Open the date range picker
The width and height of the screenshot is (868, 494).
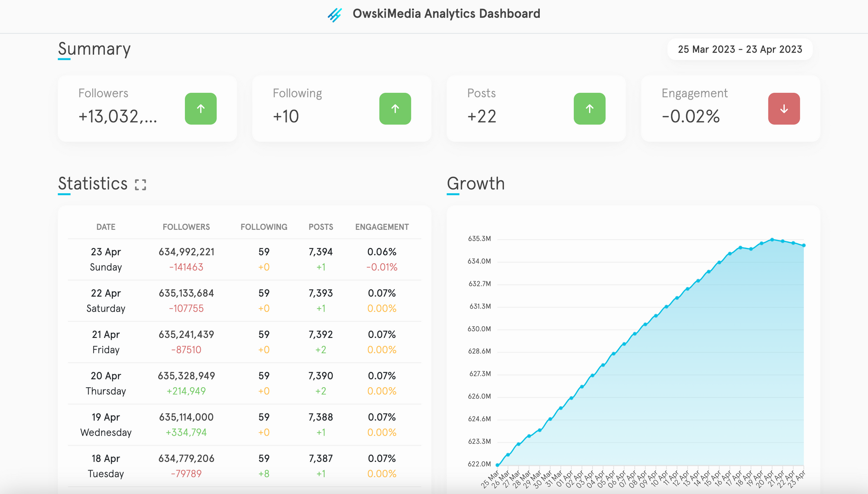[740, 49]
